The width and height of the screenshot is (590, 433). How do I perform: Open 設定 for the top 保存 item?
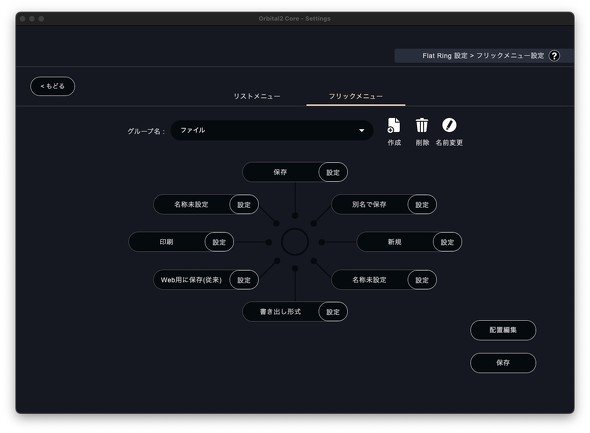coord(333,172)
